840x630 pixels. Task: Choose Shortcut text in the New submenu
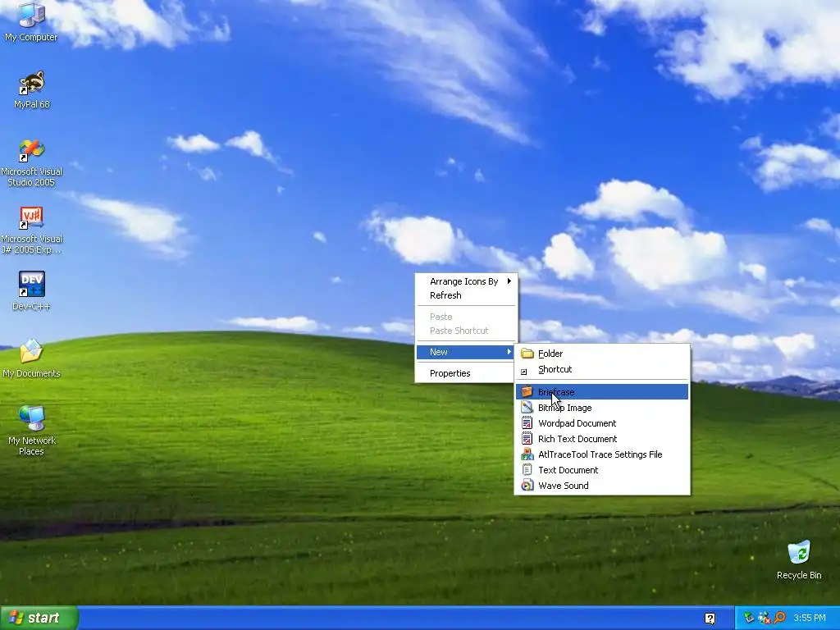point(555,369)
